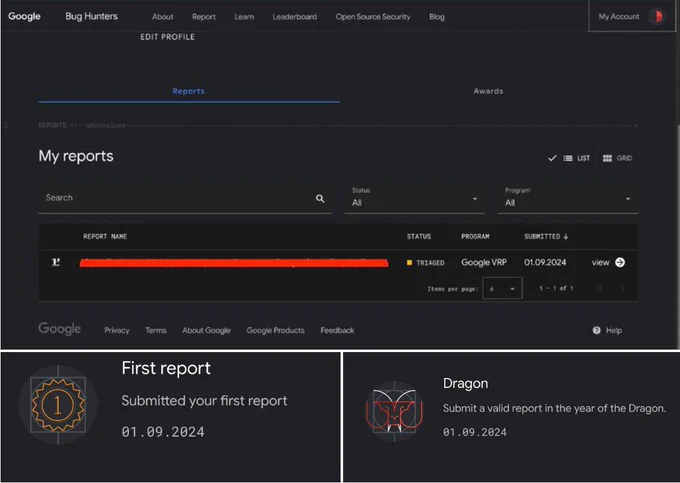Select the GRID view toggle

click(618, 158)
